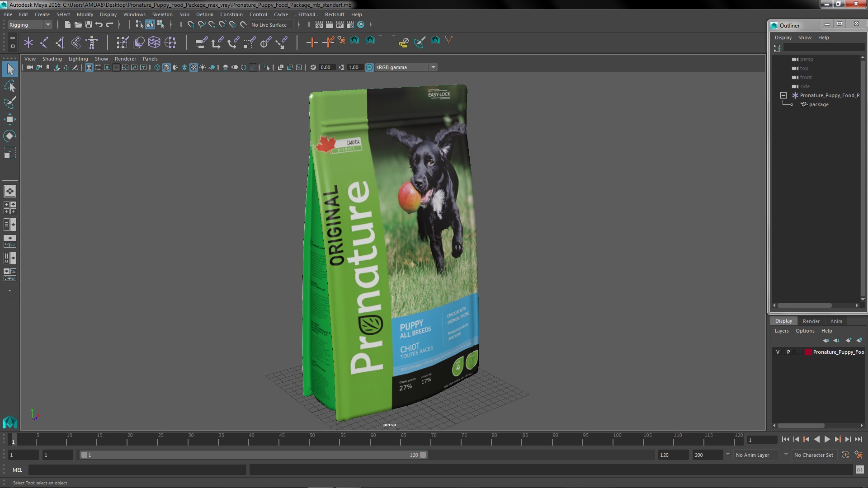Viewport: 868px width, 488px height.
Task: Activate the Move tool in toolbox
Action: tap(10, 119)
